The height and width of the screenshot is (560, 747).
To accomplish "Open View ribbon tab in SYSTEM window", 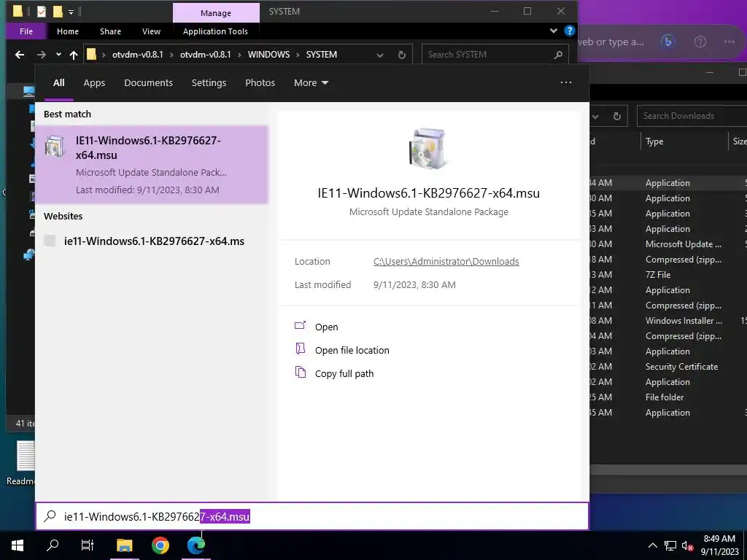I will point(151,31).
